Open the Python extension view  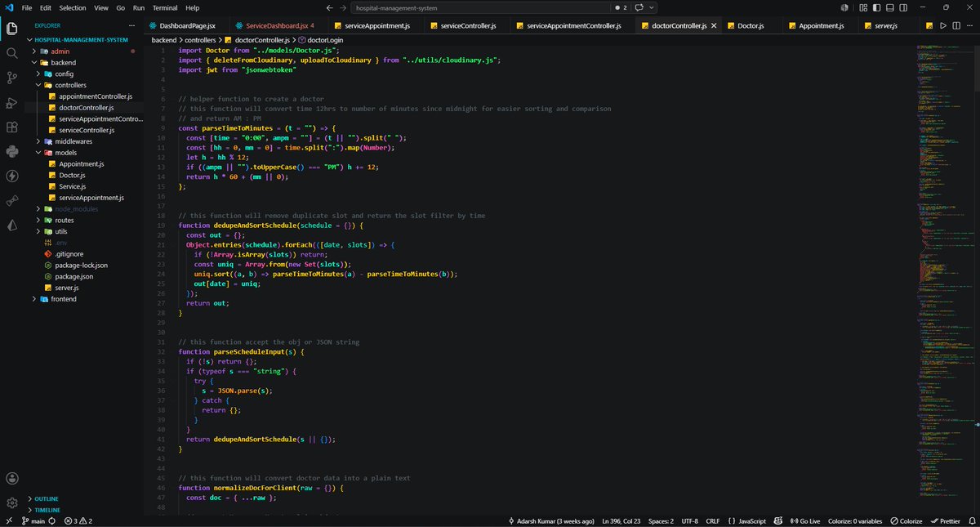click(x=11, y=151)
